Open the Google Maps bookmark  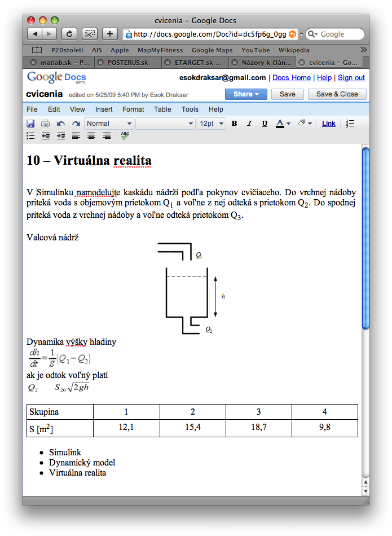point(212,50)
